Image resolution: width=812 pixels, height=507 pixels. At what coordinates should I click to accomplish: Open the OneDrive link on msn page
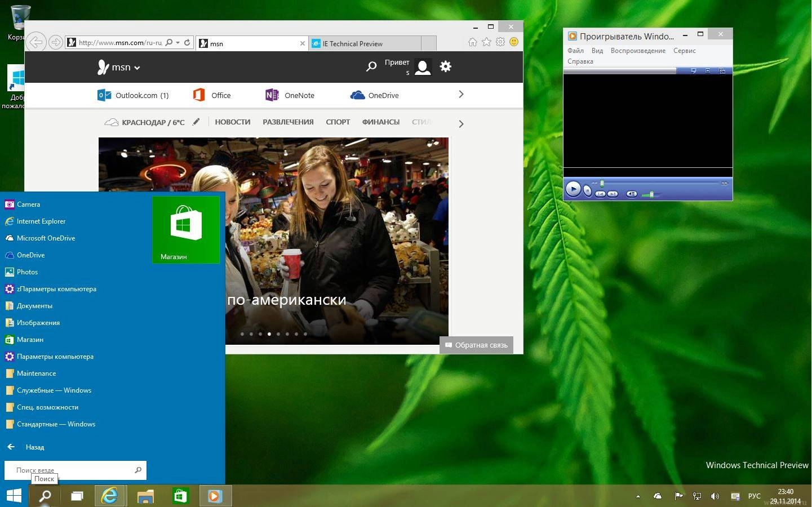[x=375, y=95]
